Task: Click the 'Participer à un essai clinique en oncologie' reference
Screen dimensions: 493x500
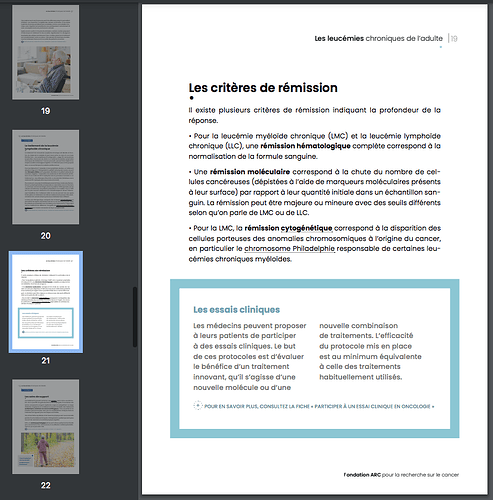Action: tap(374, 406)
